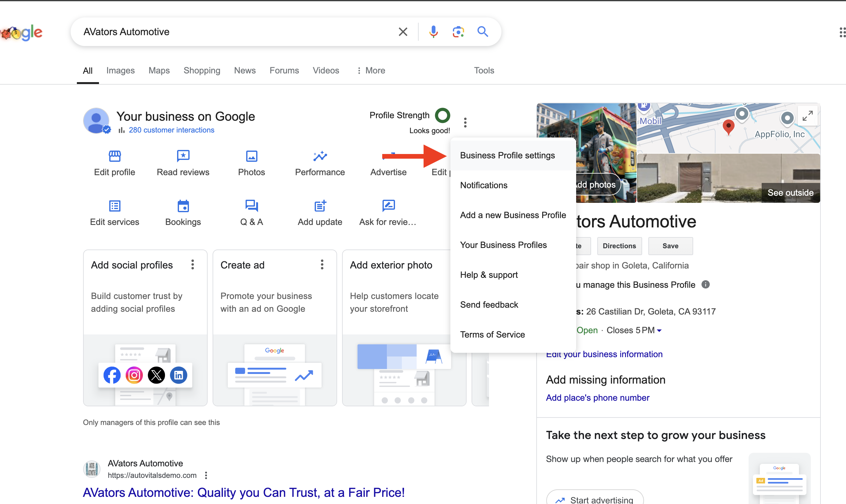
Task: Click the red map pin marker
Action: point(728,127)
